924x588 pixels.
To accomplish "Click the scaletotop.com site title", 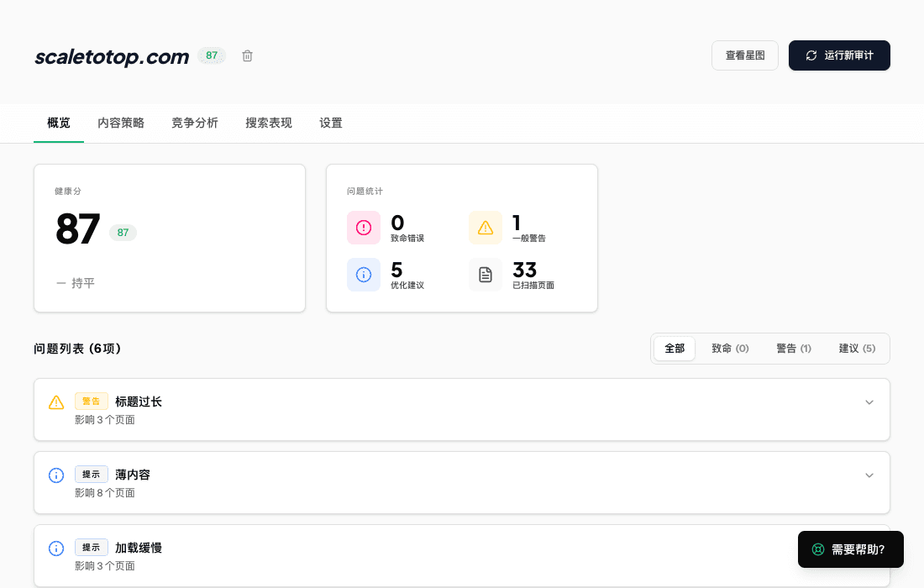I will (x=112, y=56).
